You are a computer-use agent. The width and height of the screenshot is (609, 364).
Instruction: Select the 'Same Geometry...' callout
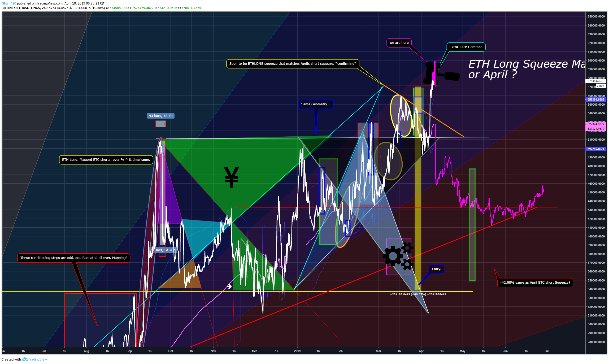pos(316,104)
